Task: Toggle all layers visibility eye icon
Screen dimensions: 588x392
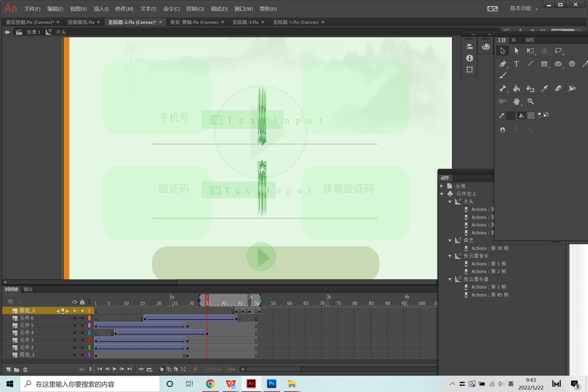Action: pos(75,302)
